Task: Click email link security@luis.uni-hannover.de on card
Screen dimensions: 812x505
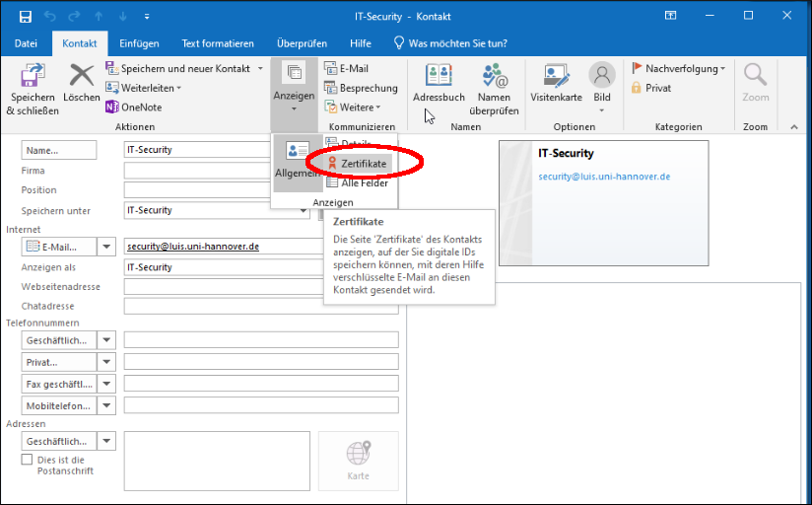Action: pyautogui.click(x=604, y=177)
